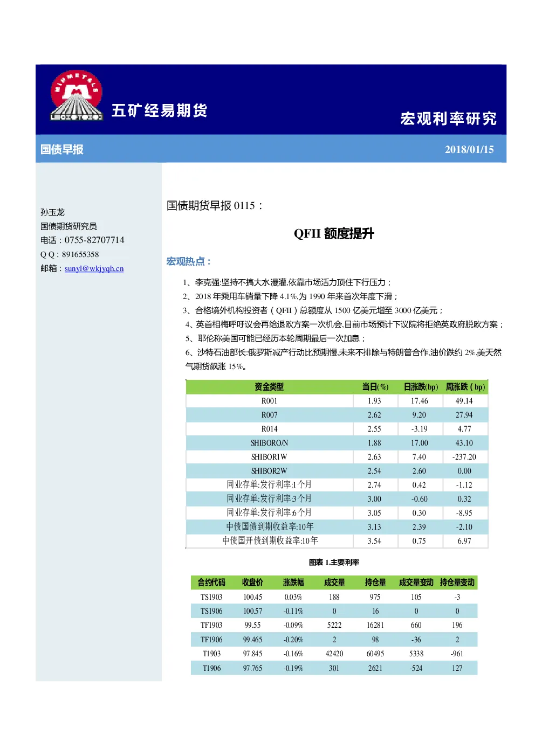This screenshot has height=756, width=535.
Task: Select news item 1 about 李克强
Action: tap(287, 282)
